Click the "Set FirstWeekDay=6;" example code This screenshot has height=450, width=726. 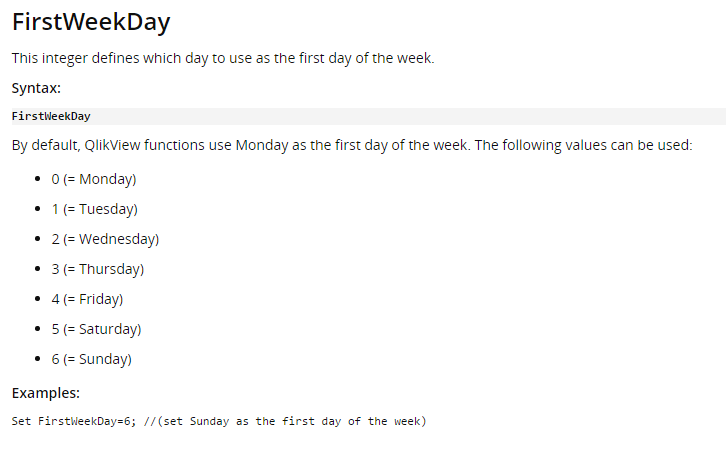(x=77, y=421)
